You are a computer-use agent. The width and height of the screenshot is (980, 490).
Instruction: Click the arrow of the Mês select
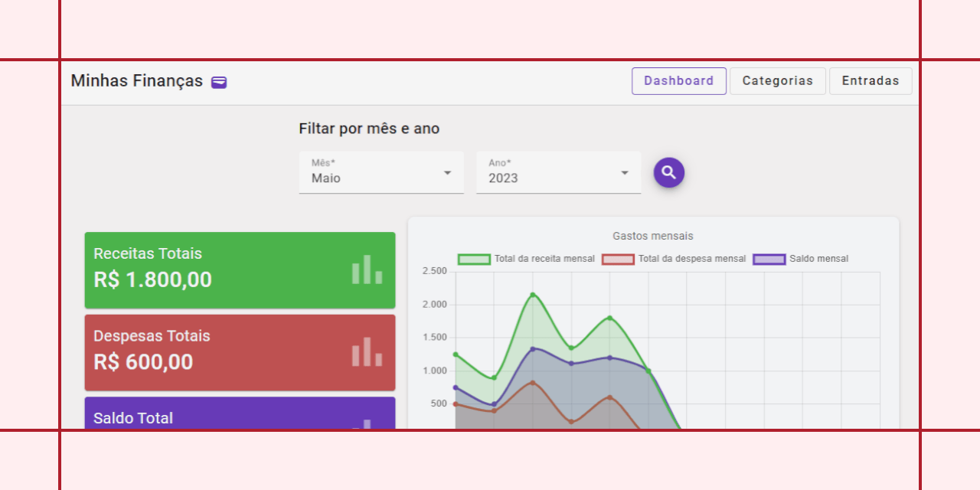447,173
